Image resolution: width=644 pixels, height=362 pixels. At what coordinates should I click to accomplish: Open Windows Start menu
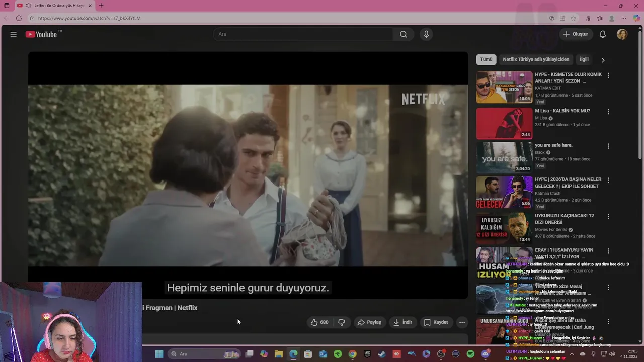point(159,354)
